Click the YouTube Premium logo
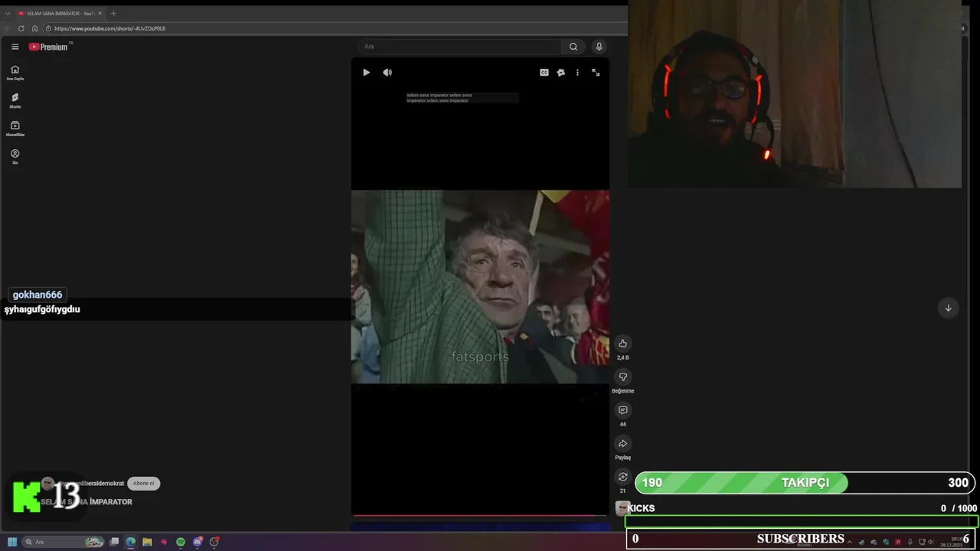Viewport: 980px width, 551px height. click(49, 47)
